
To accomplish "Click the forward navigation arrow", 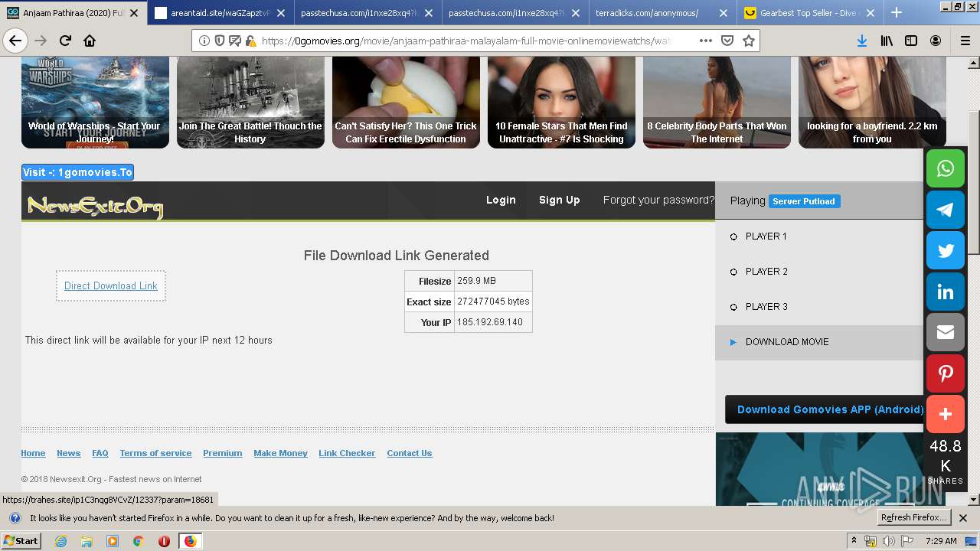I will pyautogui.click(x=41, y=41).
